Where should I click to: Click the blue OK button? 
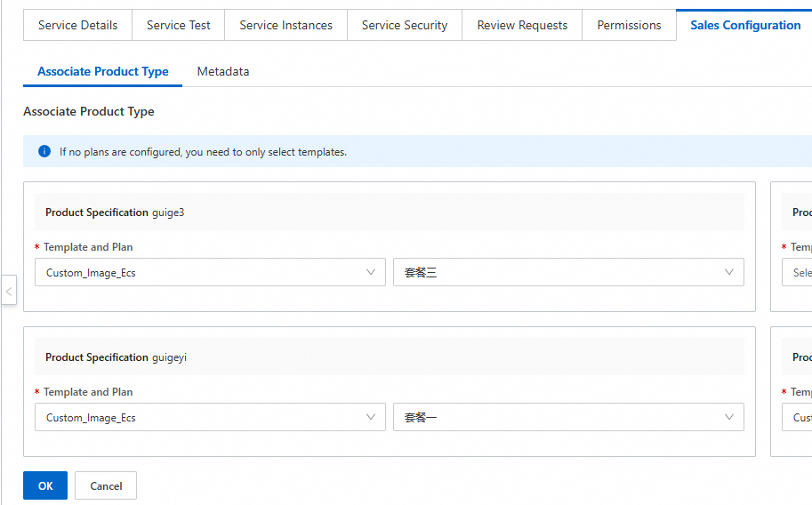pos(45,485)
